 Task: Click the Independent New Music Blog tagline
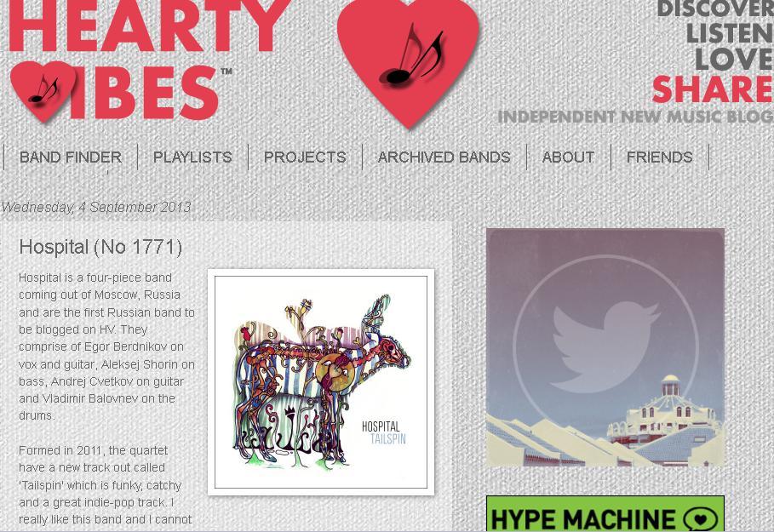[x=635, y=117]
